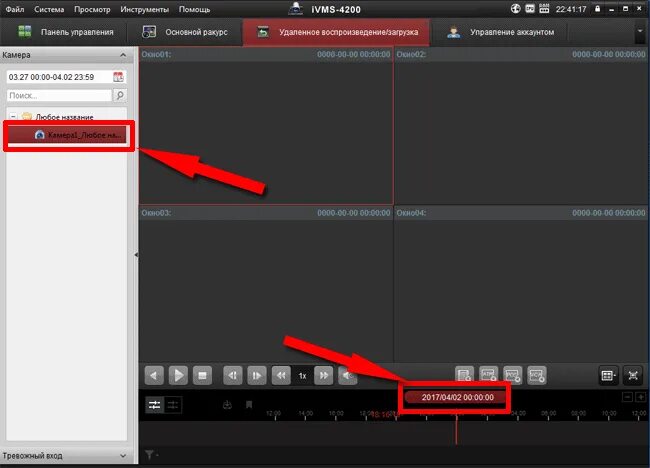Viewport: 650px width, 468px height.
Task: Select Удаленное воспроизведение/загрузка tab
Action: click(337, 32)
